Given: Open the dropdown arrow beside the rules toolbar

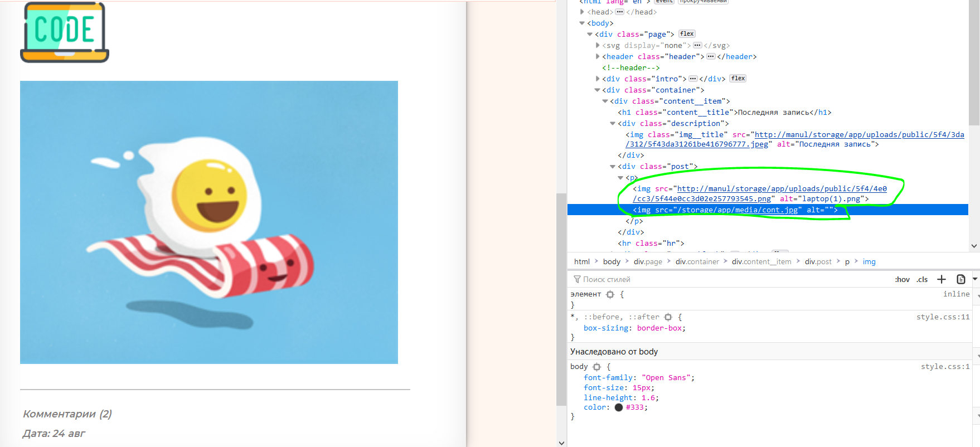Looking at the screenshot, I should tap(975, 279).
